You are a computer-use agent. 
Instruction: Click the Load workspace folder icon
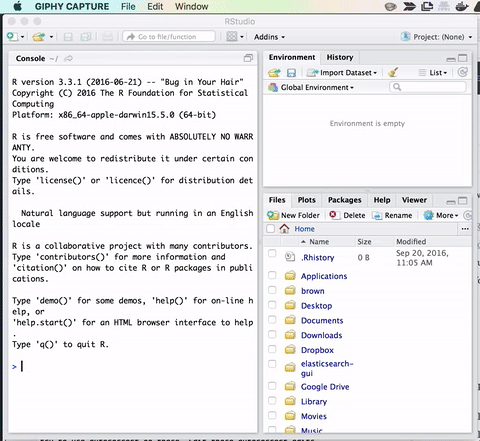click(x=274, y=73)
